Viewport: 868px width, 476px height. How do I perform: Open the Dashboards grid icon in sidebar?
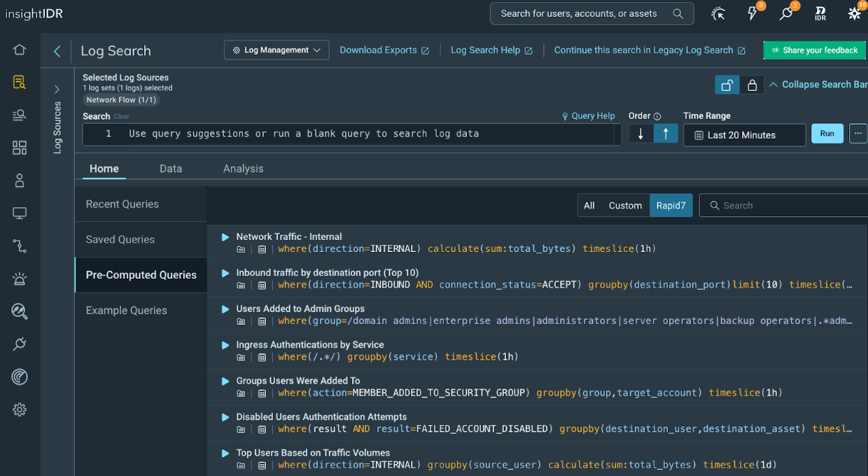pyautogui.click(x=20, y=148)
